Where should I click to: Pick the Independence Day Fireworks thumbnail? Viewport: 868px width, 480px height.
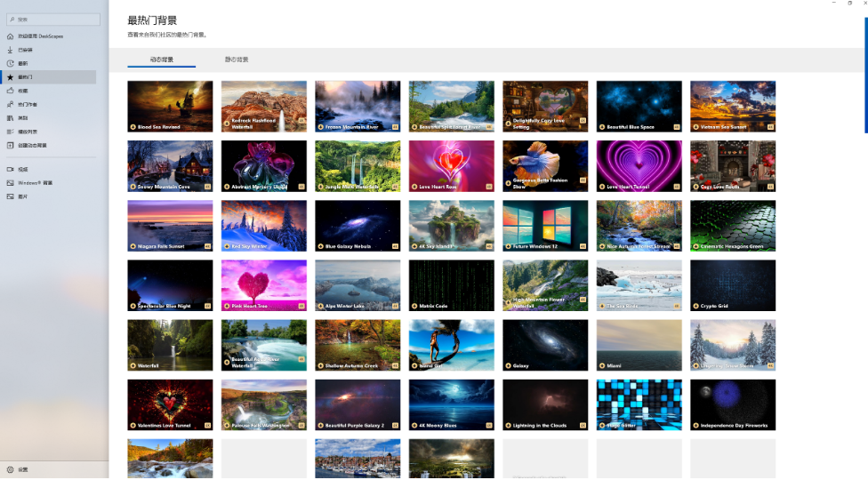[732, 404]
